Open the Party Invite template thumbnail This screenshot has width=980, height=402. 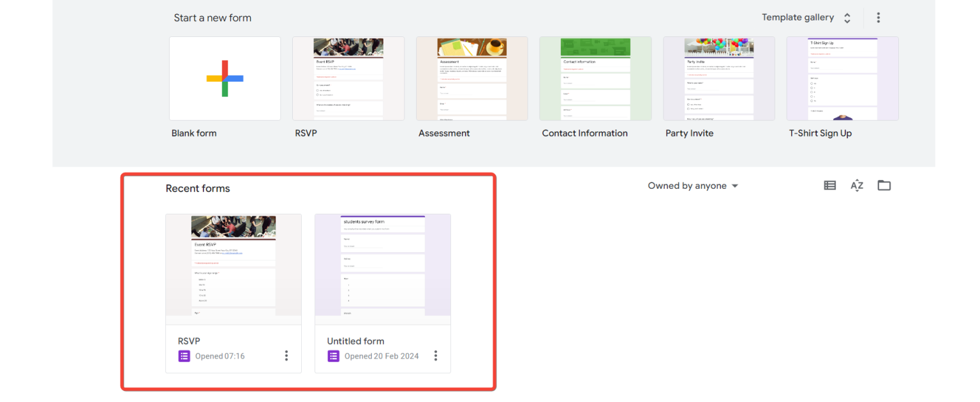point(719,78)
